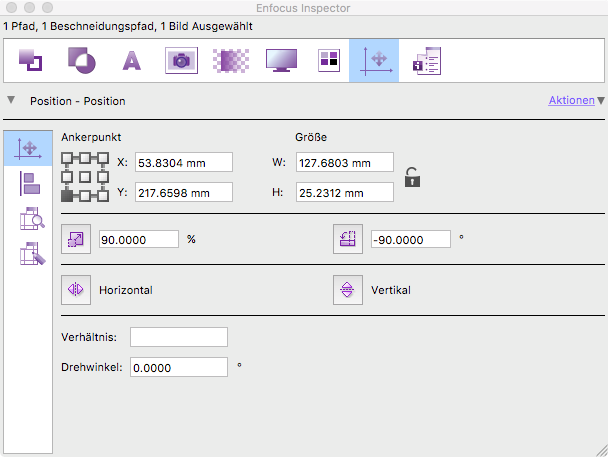The height and width of the screenshot is (457, 608).
Task: Open the document info icon in top toolbar
Action: (427, 60)
